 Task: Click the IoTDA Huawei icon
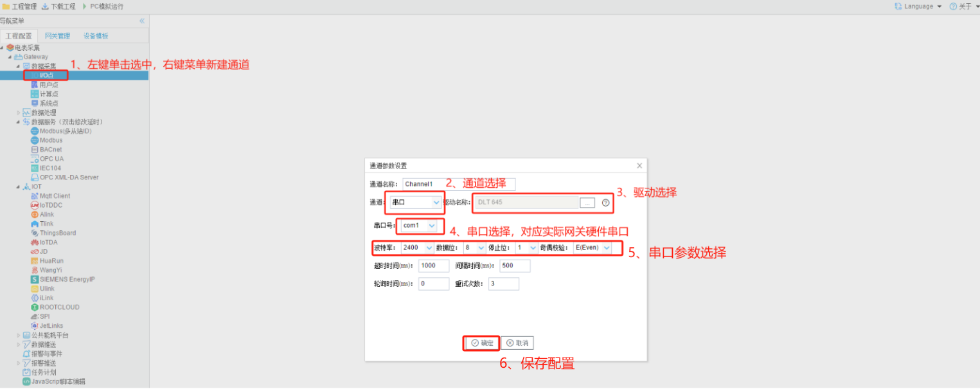(35, 242)
